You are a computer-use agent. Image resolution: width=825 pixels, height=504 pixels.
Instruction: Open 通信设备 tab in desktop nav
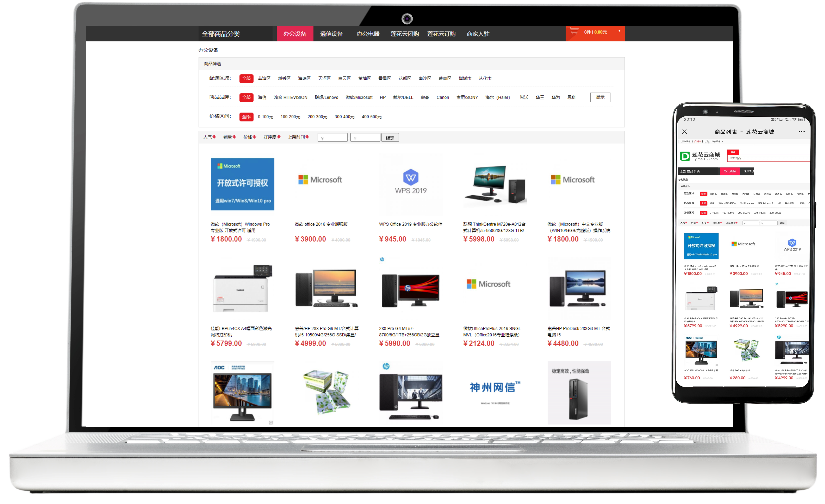(331, 34)
